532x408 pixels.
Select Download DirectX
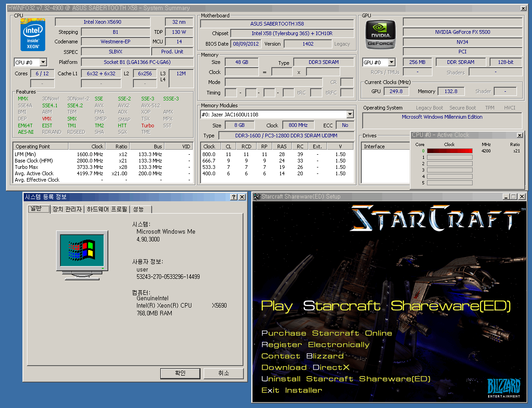pyautogui.click(x=305, y=368)
